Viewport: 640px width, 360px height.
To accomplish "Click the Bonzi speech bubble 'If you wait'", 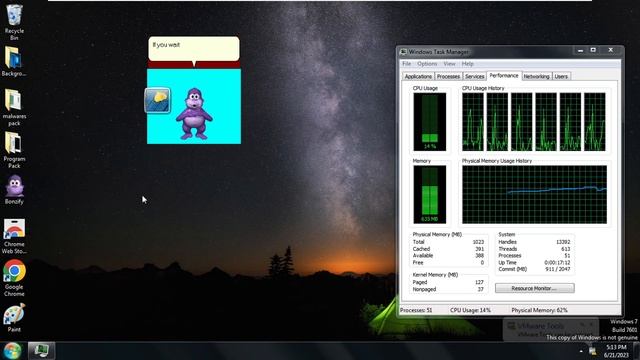I will [x=194, y=49].
